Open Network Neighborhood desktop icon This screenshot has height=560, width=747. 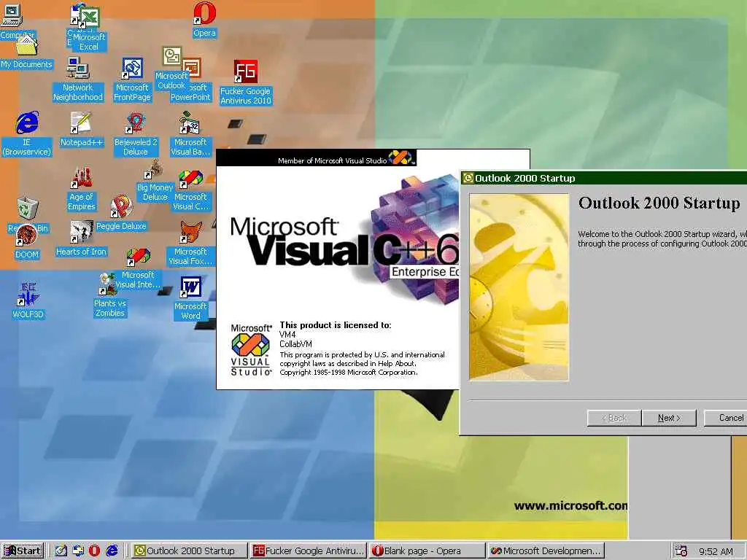77,79
